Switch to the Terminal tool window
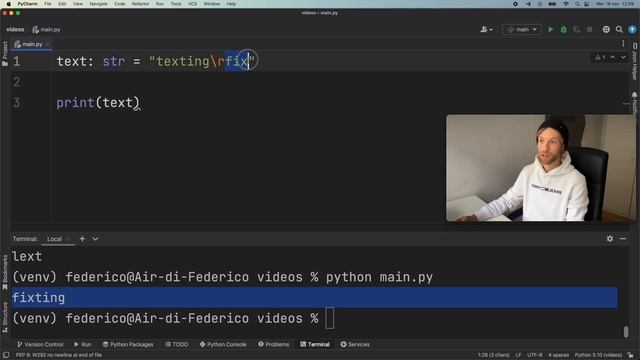640x360 pixels. (315, 344)
